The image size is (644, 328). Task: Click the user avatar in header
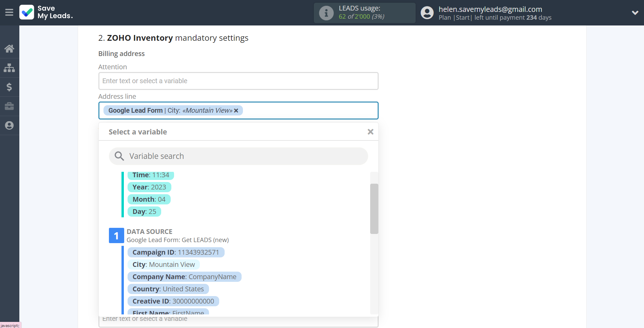[427, 13]
